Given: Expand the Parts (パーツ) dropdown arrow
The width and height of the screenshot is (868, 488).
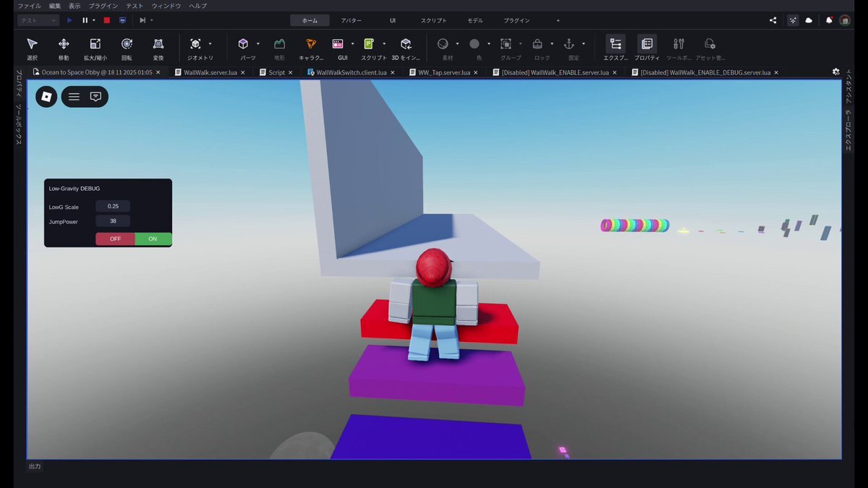Looking at the screenshot, I should 258,43.
